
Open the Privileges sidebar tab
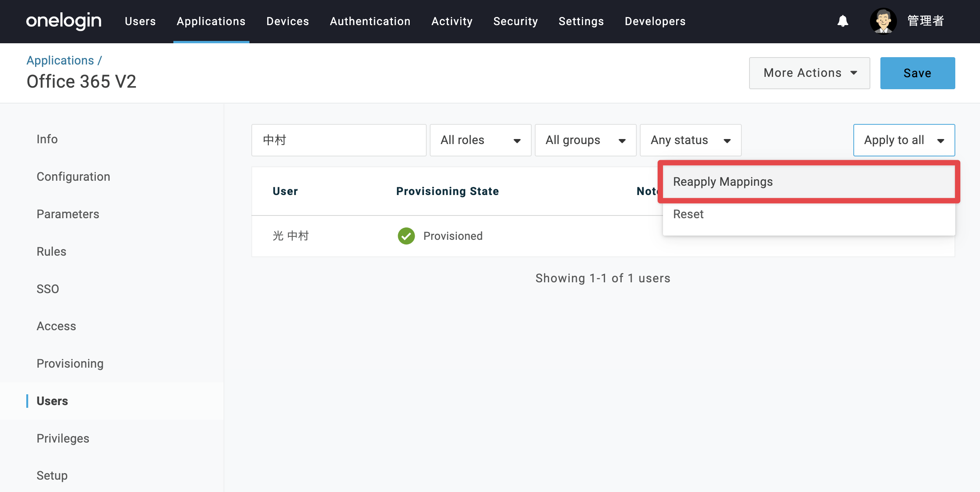pos(63,438)
